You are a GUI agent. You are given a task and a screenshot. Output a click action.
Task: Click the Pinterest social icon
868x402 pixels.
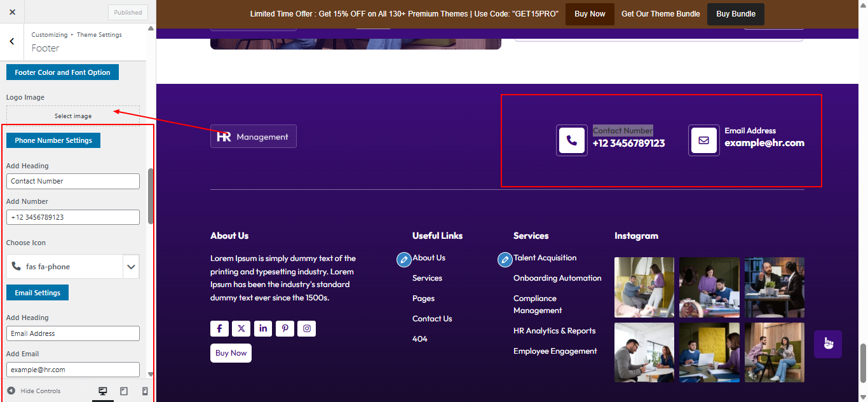(x=285, y=328)
